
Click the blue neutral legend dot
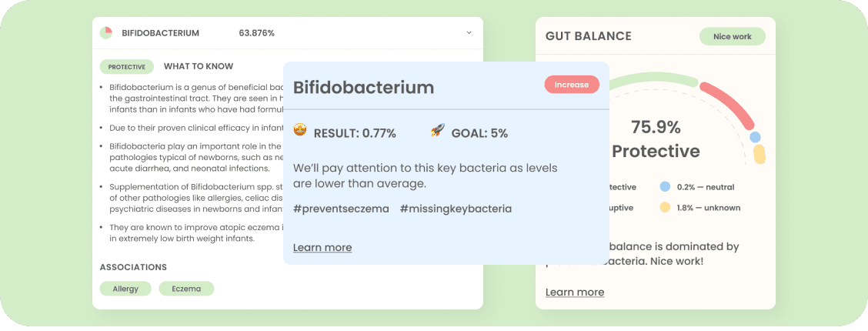[665, 187]
